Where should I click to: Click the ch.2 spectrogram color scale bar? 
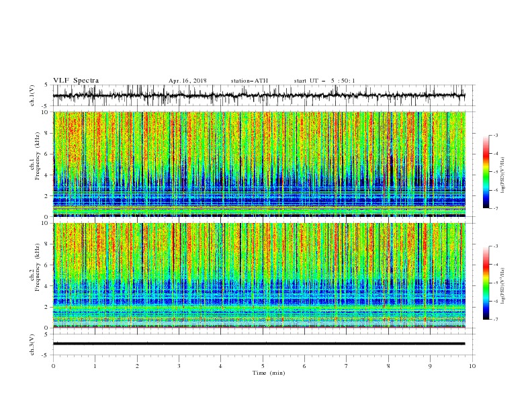coord(486,283)
